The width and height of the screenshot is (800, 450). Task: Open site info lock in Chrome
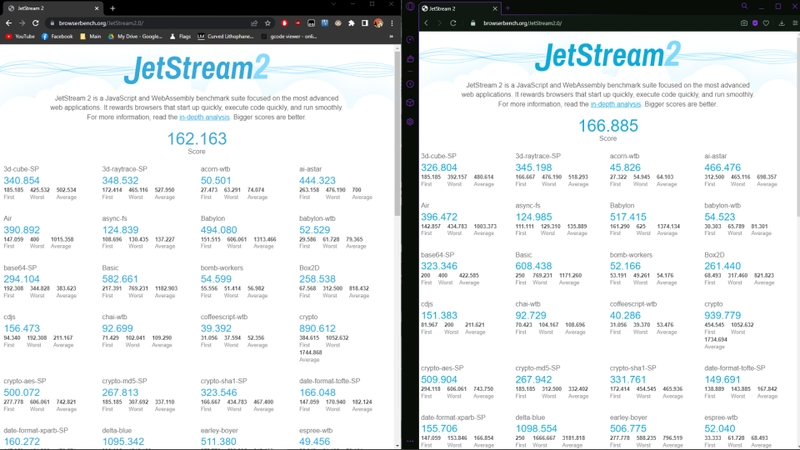[x=52, y=23]
